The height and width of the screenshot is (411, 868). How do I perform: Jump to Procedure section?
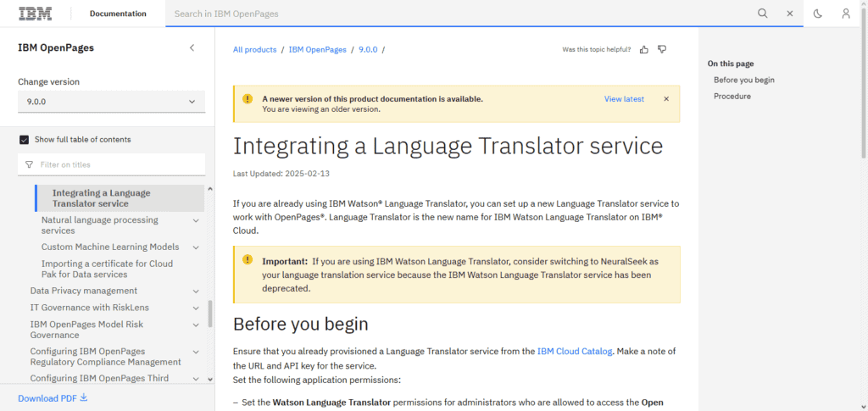pos(732,97)
